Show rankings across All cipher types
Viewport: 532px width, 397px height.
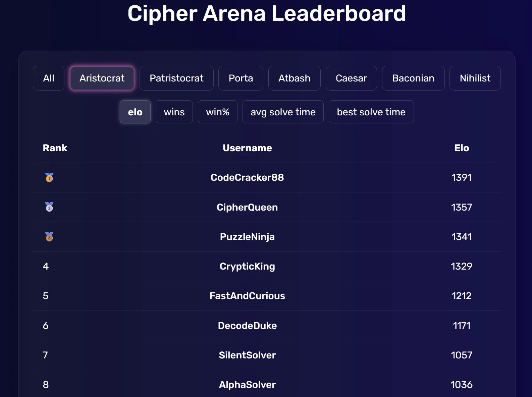click(x=48, y=78)
